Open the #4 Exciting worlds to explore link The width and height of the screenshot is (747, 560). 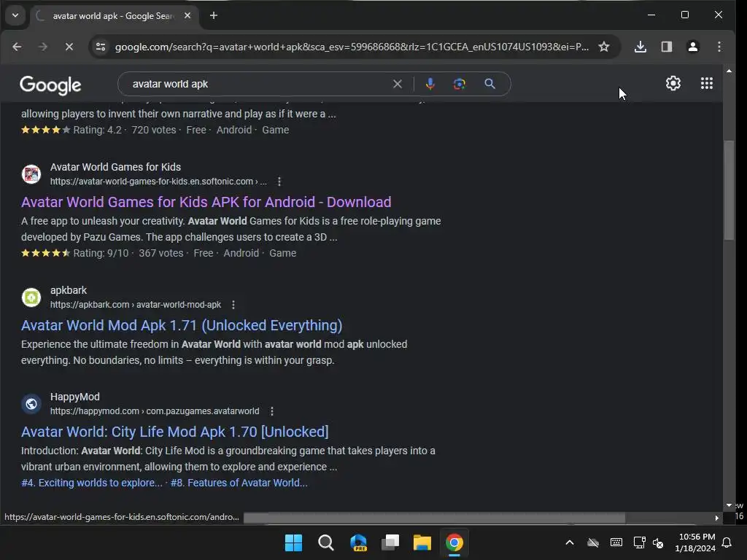tap(92, 483)
